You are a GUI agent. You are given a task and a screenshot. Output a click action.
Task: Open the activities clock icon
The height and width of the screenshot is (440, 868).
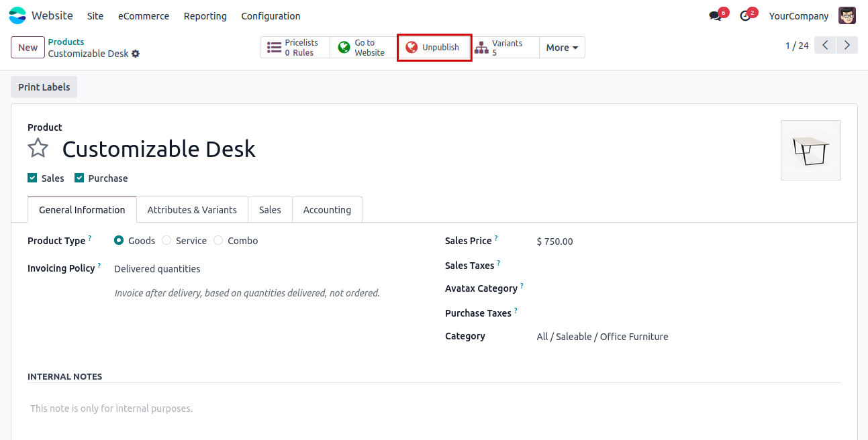744,16
